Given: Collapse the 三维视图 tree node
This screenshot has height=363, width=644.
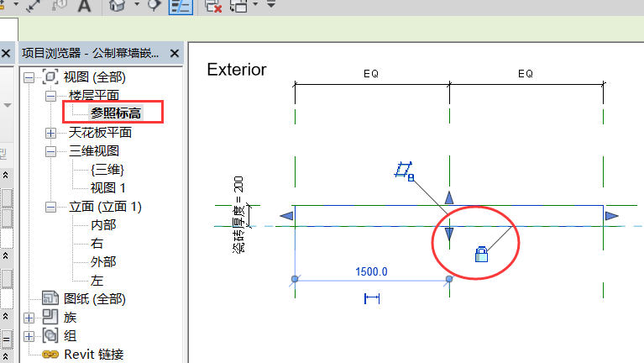Looking at the screenshot, I should 51,151.
